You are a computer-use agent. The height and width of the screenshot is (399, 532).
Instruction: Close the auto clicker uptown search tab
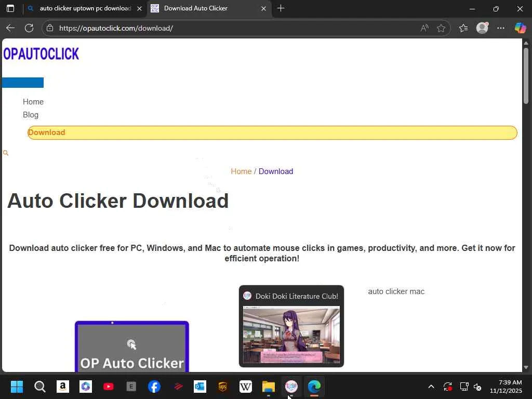(139, 8)
